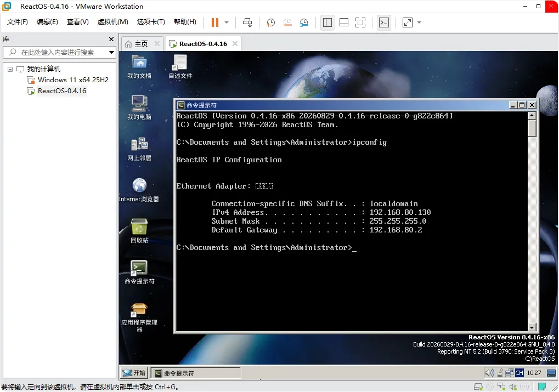Open the 虚拟机(M) menu

112,22
